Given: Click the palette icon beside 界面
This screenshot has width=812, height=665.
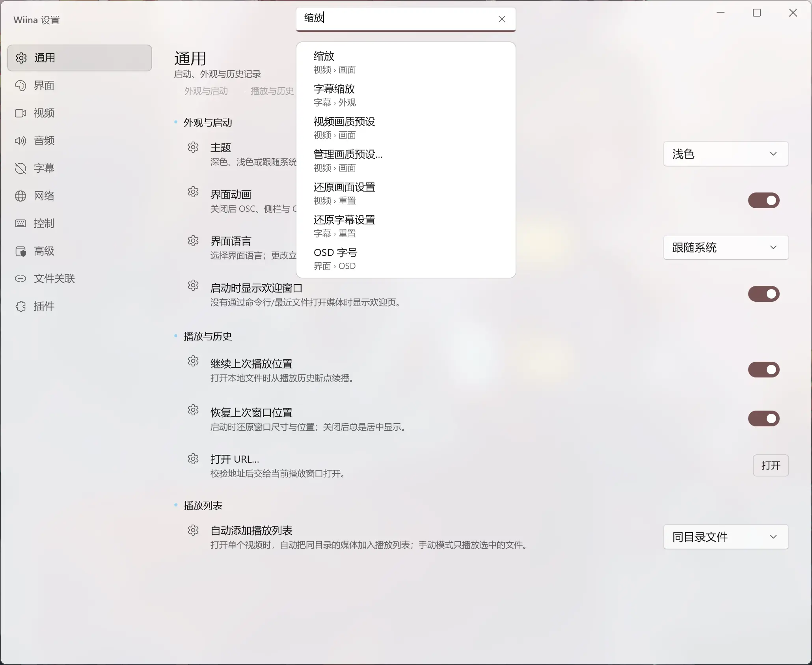Looking at the screenshot, I should [20, 86].
